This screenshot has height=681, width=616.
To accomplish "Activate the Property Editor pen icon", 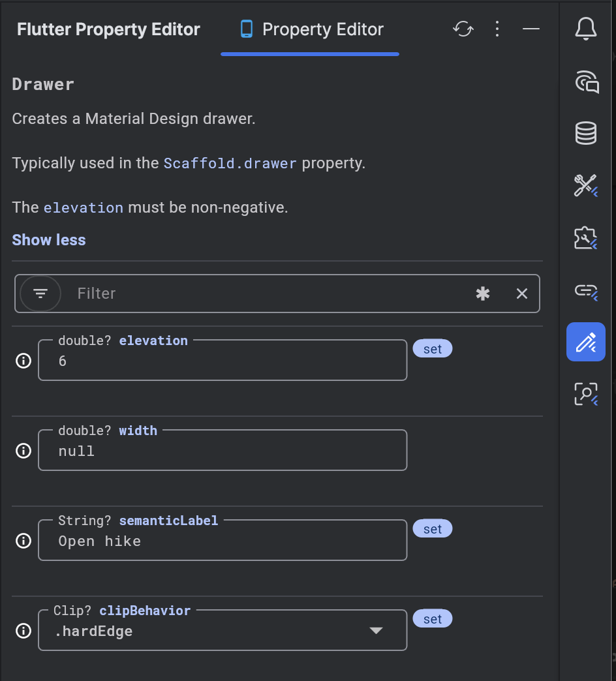I will 585,341.
